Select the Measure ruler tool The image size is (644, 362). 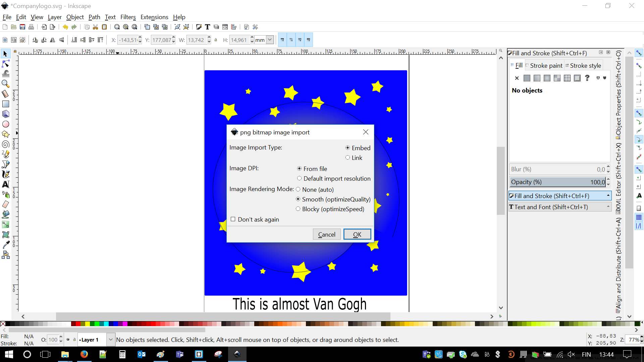(6, 94)
